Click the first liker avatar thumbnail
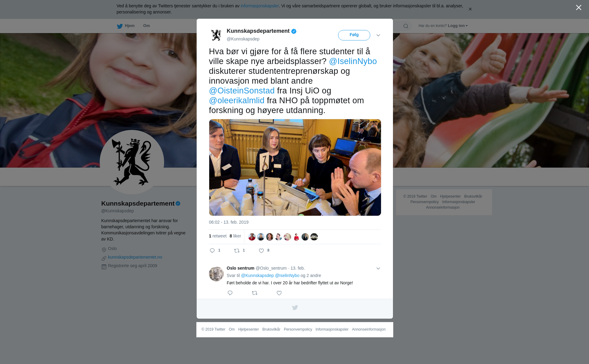This screenshot has height=364, width=589. pos(252,237)
